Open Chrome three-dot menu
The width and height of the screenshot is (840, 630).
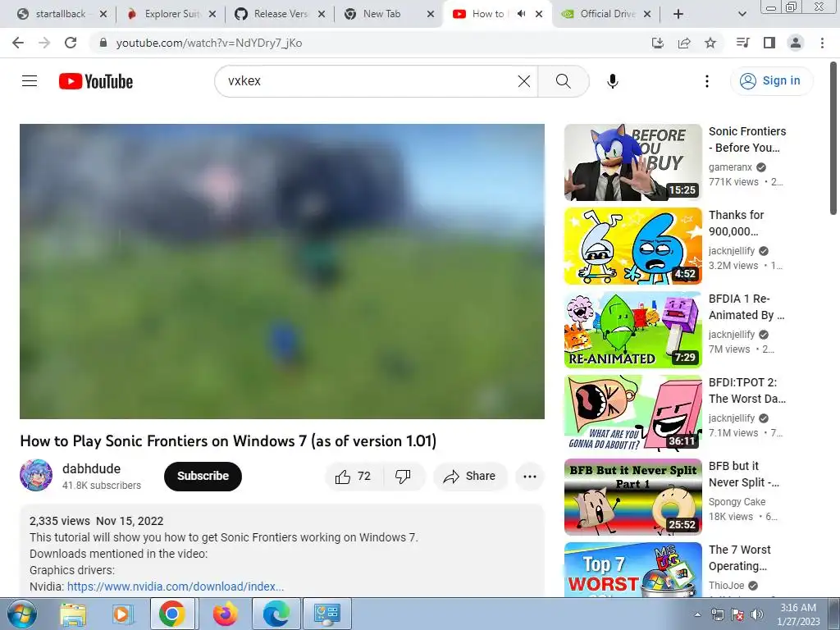pos(822,43)
